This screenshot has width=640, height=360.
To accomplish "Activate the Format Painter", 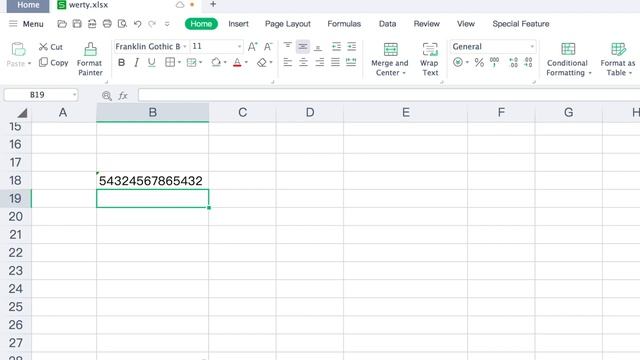I will coord(90,59).
